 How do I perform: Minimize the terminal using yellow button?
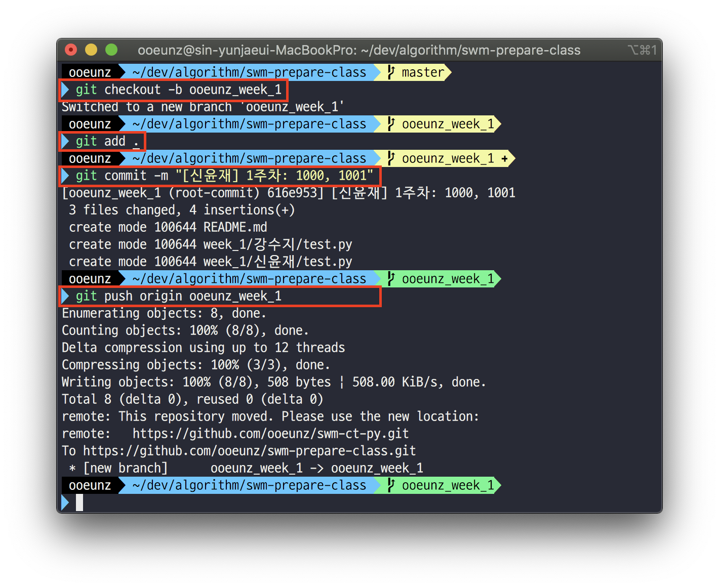tap(91, 50)
